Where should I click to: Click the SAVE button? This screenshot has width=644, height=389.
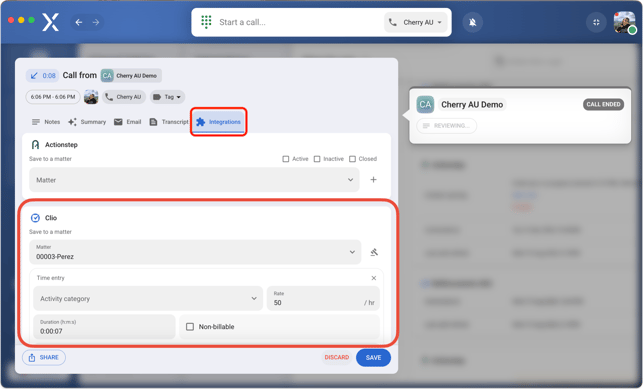tap(373, 358)
